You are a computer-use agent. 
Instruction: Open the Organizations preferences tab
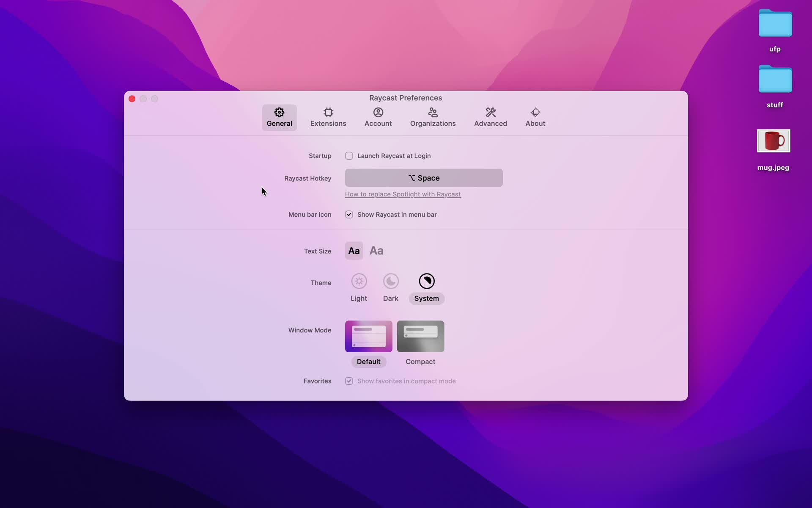click(433, 116)
